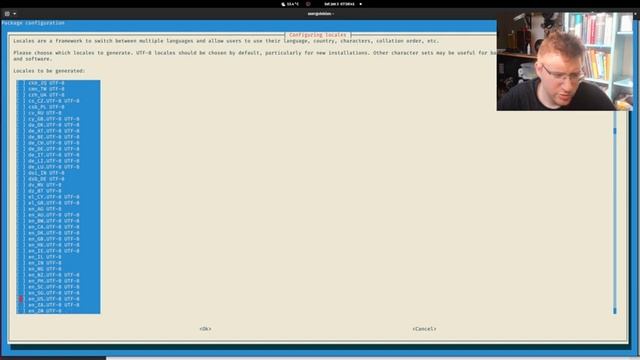
Task: Select the en_SG.UTF-8 row
Action: 58,293
